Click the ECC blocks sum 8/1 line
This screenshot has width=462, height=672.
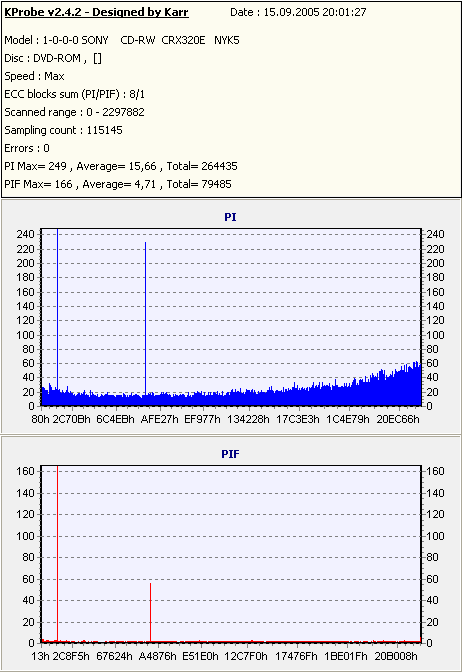[75, 94]
